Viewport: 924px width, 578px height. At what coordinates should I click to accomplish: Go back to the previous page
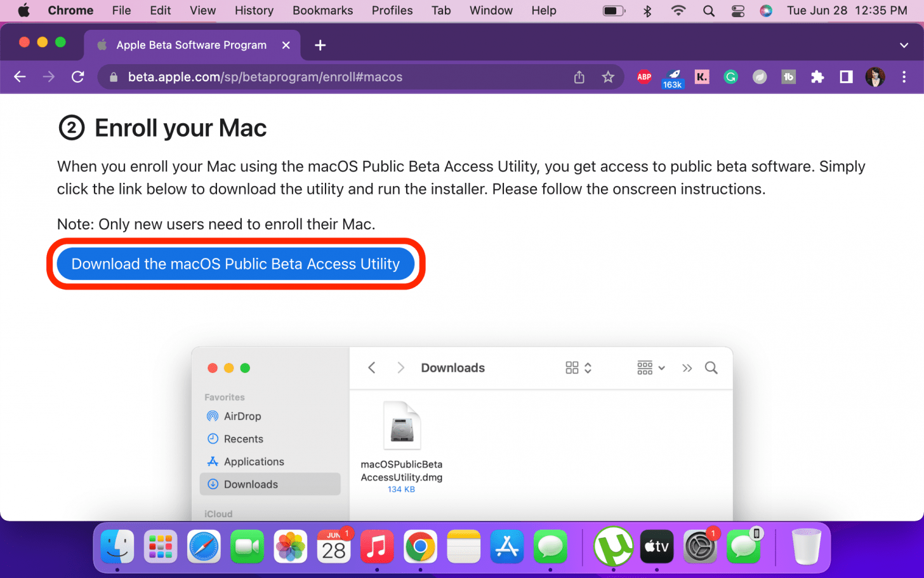(20, 77)
